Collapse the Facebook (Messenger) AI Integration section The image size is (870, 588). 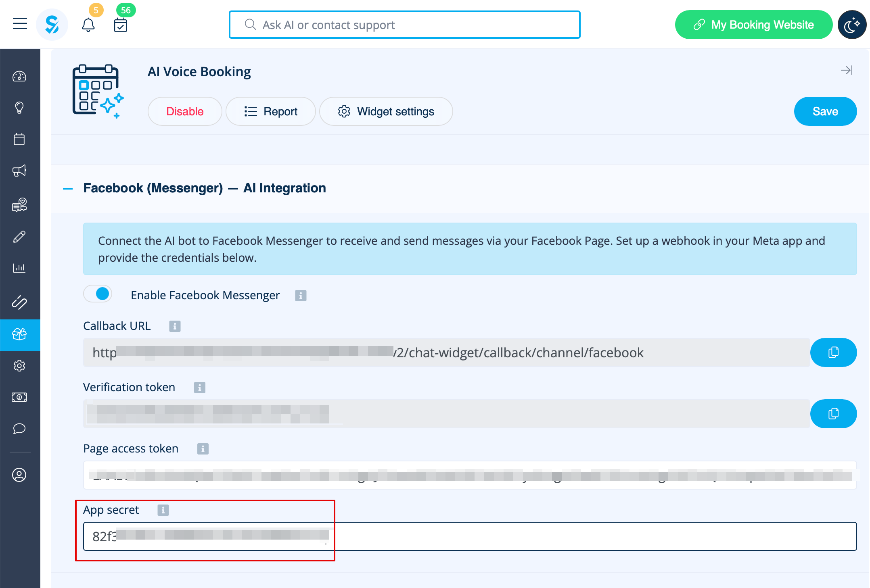(68, 188)
